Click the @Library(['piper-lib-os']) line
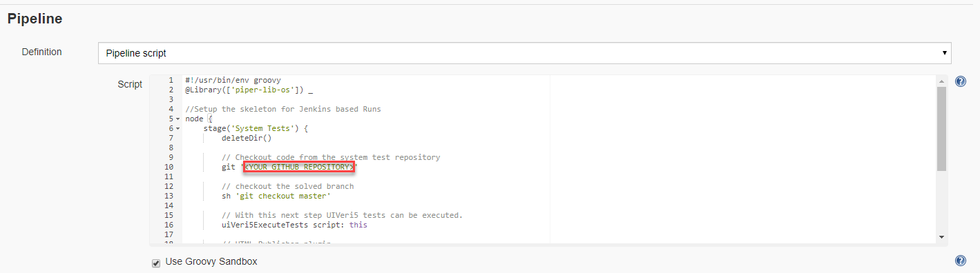The image size is (980, 273). coord(249,90)
